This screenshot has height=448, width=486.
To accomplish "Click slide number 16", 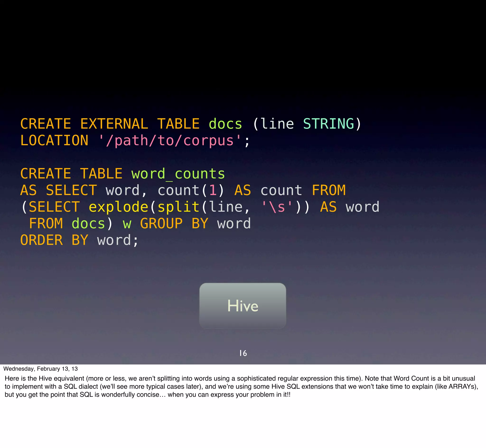I will click(x=243, y=353).
